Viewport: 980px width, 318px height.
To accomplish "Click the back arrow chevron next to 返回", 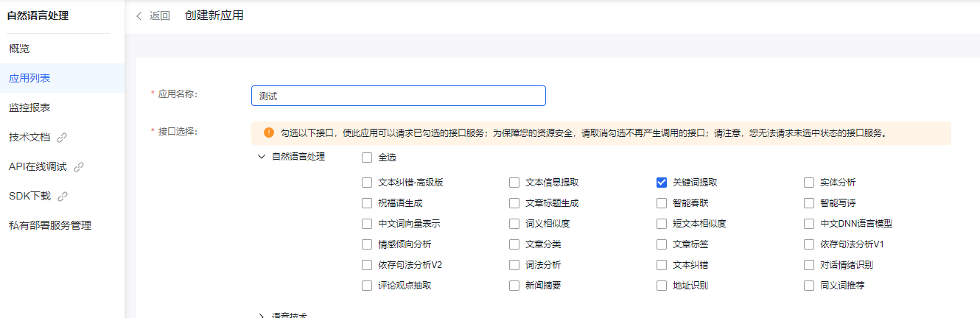I will click(x=139, y=16).
